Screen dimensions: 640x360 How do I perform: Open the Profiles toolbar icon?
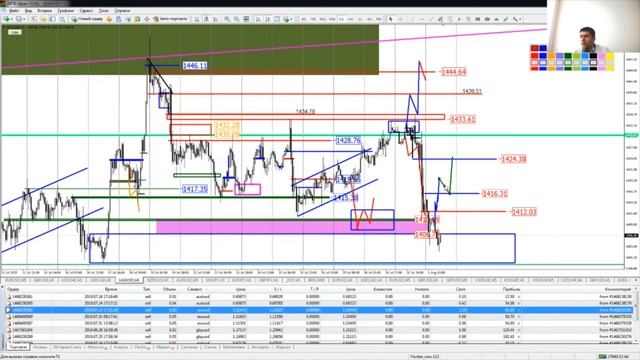(x=18, y=19)
